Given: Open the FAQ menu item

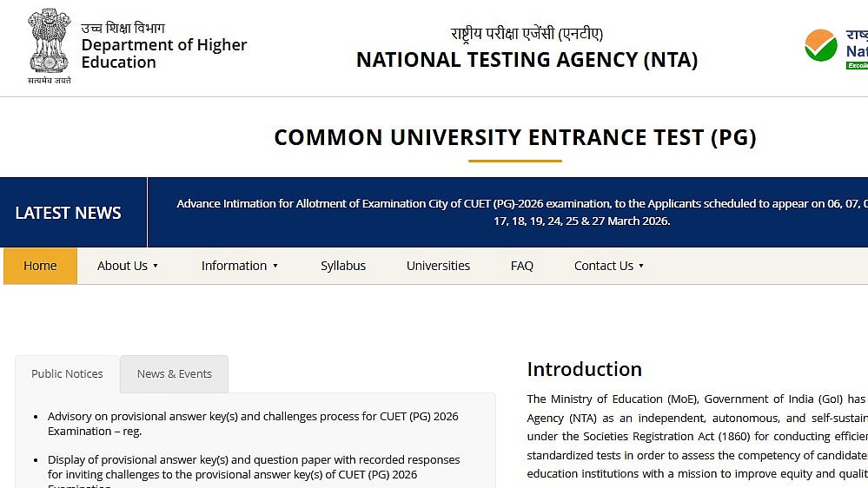Looking at the screenshot, I should pos(522,266).
